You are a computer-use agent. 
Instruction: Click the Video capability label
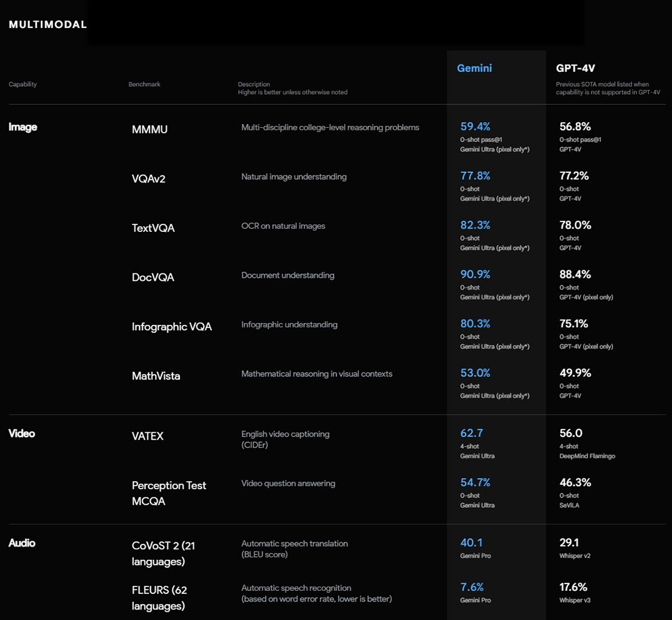tap(22, 433)
